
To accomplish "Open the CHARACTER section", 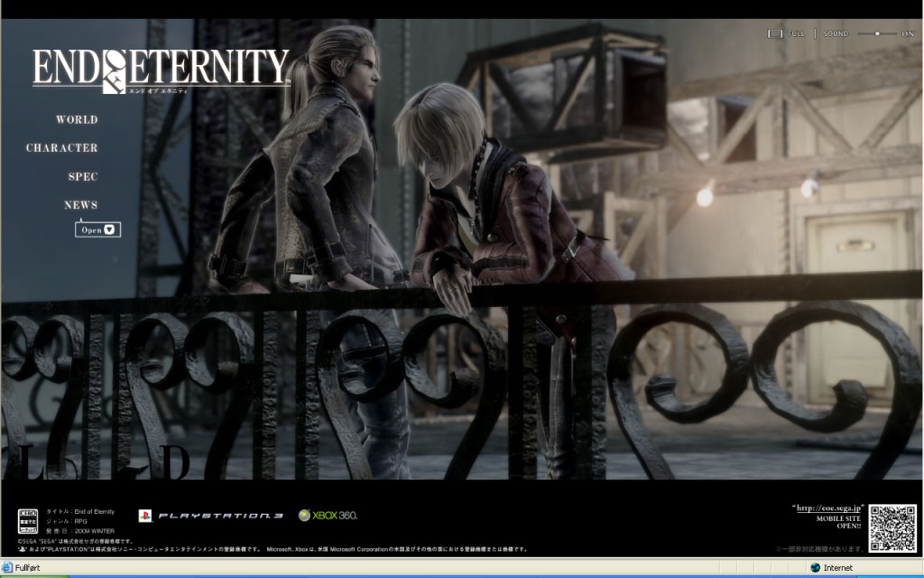I will coord(62,148).
